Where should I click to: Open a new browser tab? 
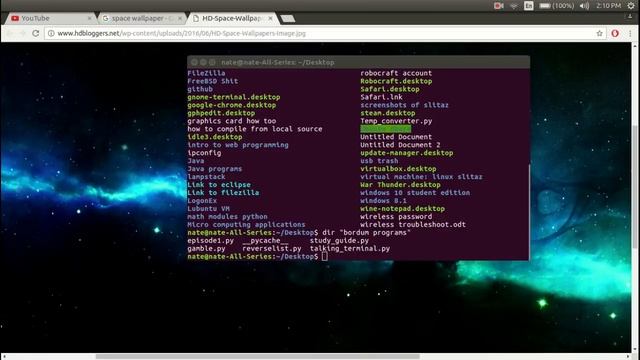click(288, 18)
